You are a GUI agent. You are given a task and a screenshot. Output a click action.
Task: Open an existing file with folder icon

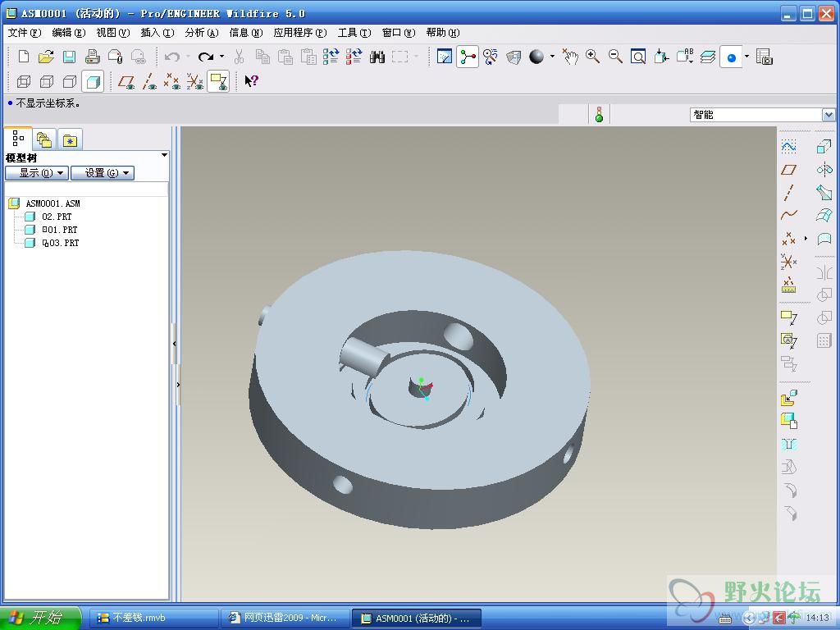[47, 57]
